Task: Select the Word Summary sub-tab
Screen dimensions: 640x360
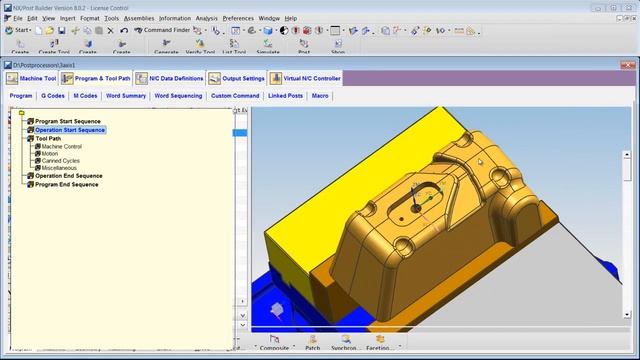Action: point(126,96)
